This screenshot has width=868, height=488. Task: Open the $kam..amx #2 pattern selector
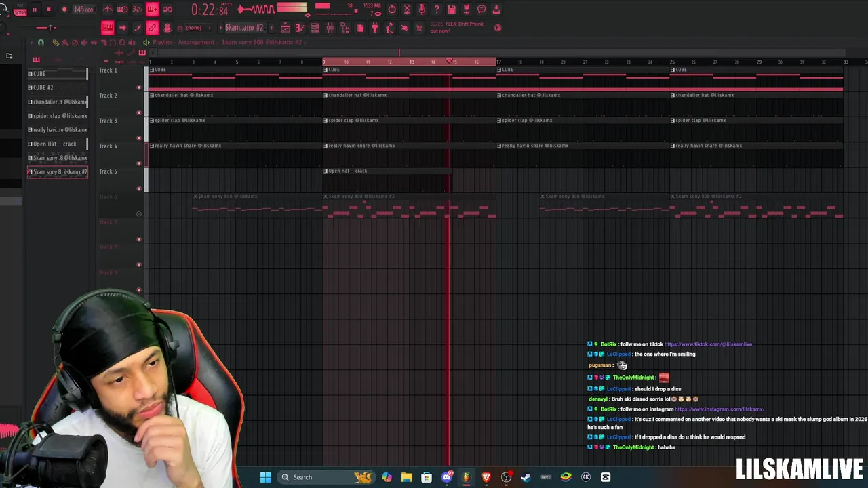pos(244,28)
